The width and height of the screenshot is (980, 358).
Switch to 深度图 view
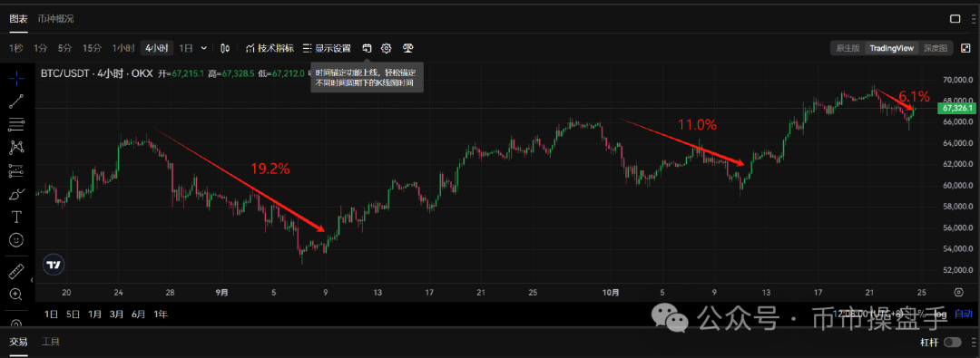click(936, 48)
